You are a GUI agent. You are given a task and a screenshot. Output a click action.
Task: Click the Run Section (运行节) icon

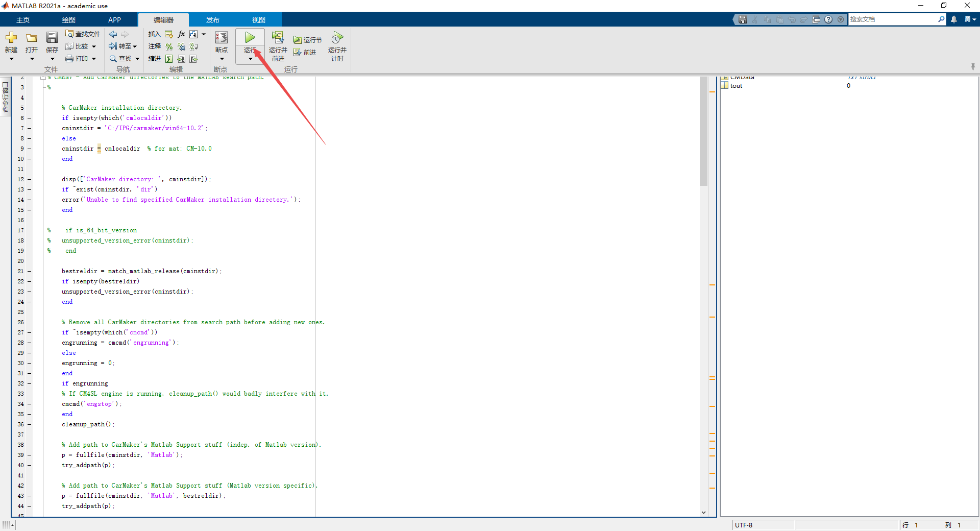click(298, 40)
